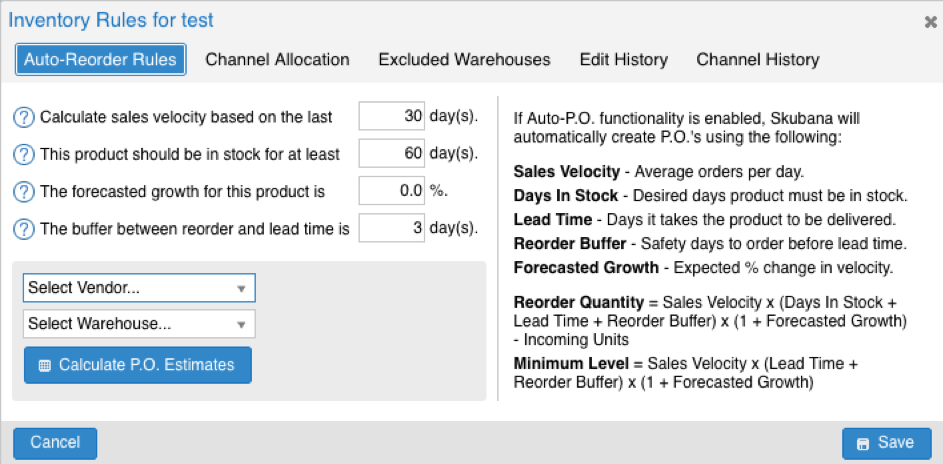
Task: Click help icon beside sales velocity setting
Action: (24, 117)
